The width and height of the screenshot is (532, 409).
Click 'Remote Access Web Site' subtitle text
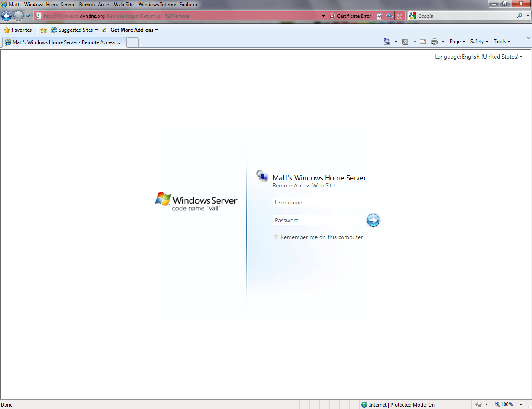click(303, 186)
